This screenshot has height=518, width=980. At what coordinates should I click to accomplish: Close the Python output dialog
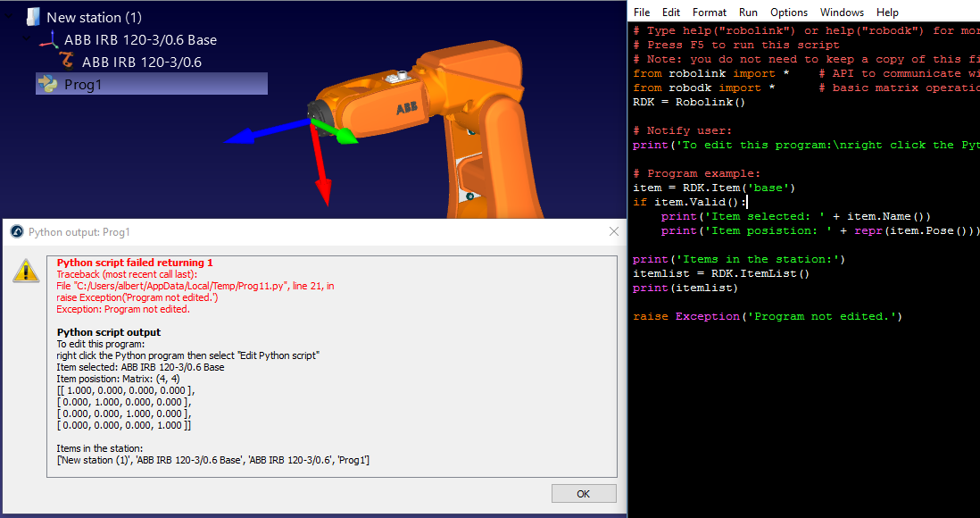613,231
